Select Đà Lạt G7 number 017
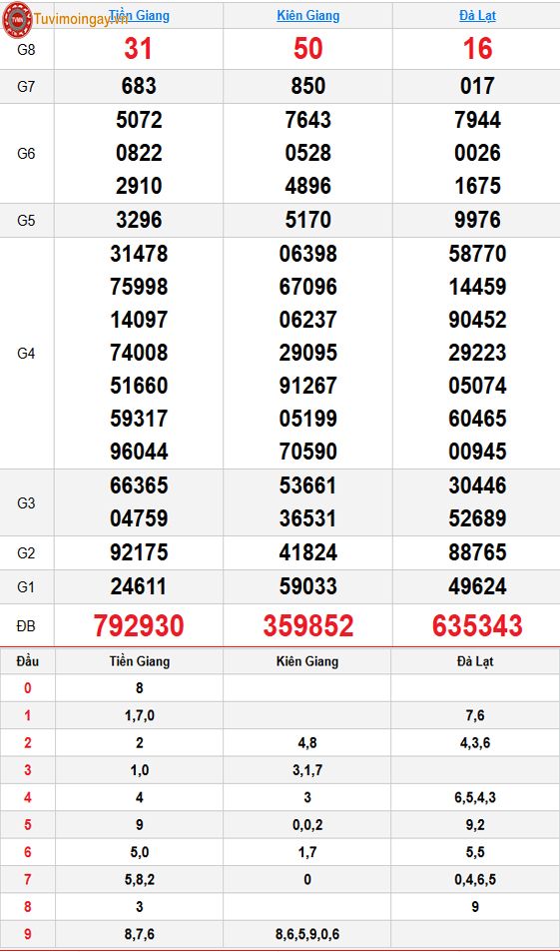This screenshot has height=952, width=560. coord(477,86)
